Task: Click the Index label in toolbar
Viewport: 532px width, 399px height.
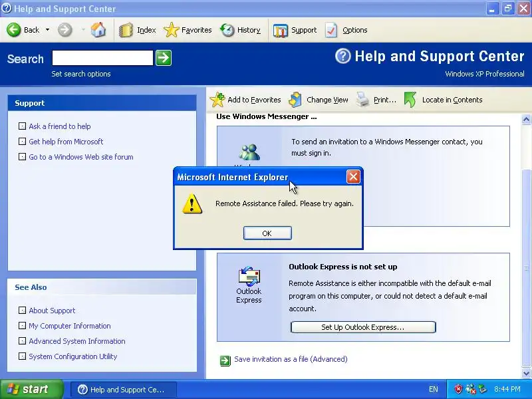Action: (146, 30)
